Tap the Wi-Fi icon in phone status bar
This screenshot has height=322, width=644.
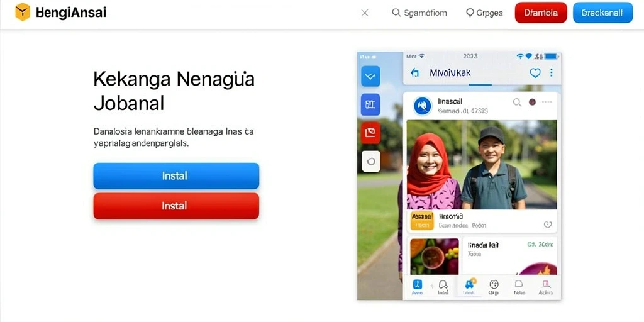click(520, 56)
